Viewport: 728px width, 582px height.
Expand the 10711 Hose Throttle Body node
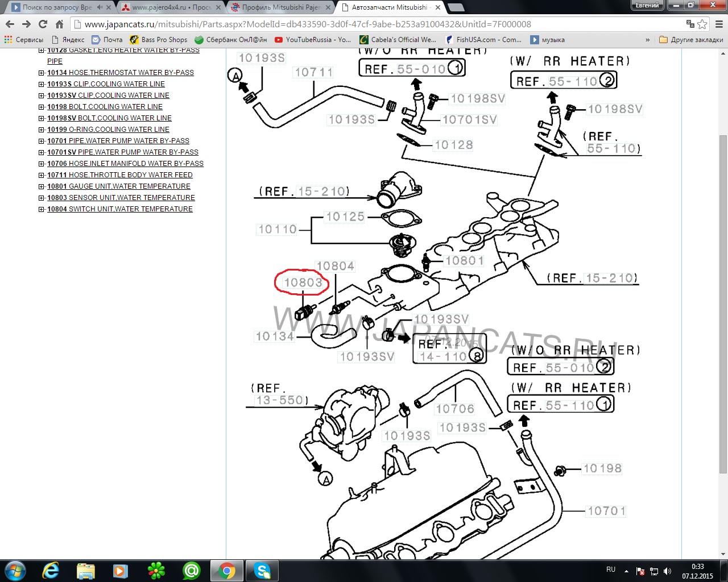pyautogui.click(x=42, y=175)
